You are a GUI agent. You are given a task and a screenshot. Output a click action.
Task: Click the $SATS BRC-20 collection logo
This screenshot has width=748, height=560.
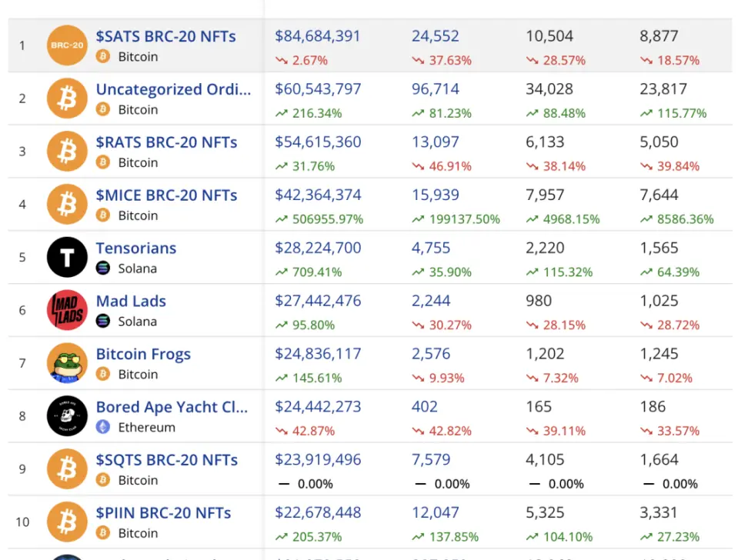pyautogui.click(x=67, y=45)
